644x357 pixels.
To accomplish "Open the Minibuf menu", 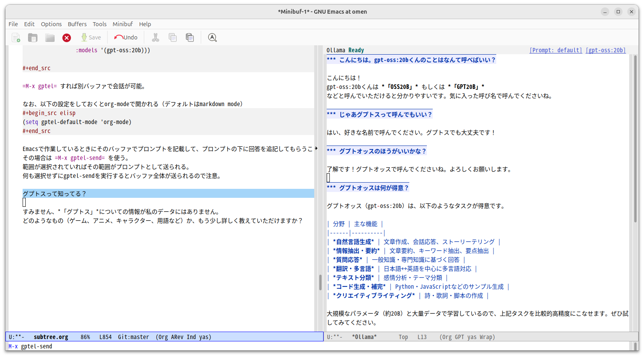I will click(123, 24).
